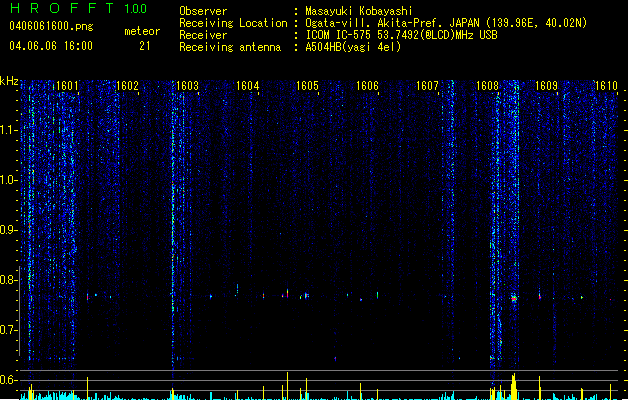Click the kHz axis label
Viewport: 629px width, 400px height.
pyautogui.click(x=9, y=81)
